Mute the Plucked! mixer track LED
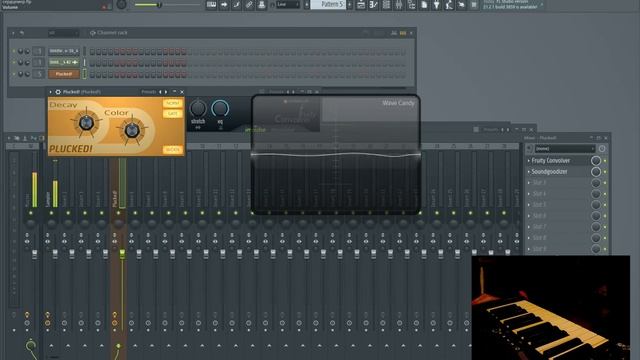This screenshot has height=360, width=640. pyautogui.click(x=118, y=213)
